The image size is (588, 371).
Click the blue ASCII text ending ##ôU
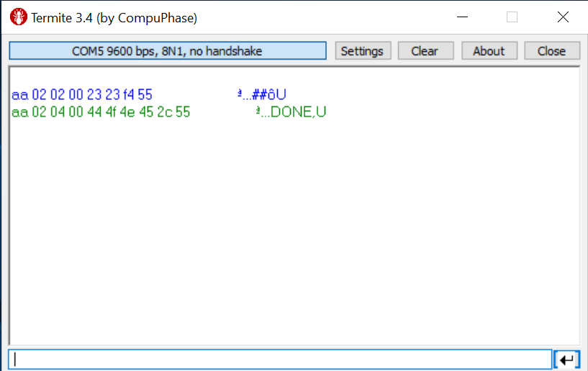[262, 95]
